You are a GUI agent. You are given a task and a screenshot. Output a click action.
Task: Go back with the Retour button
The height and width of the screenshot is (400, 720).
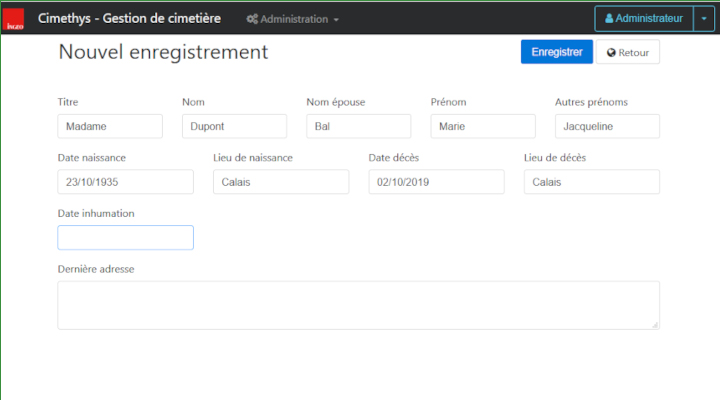coord(628,52)
